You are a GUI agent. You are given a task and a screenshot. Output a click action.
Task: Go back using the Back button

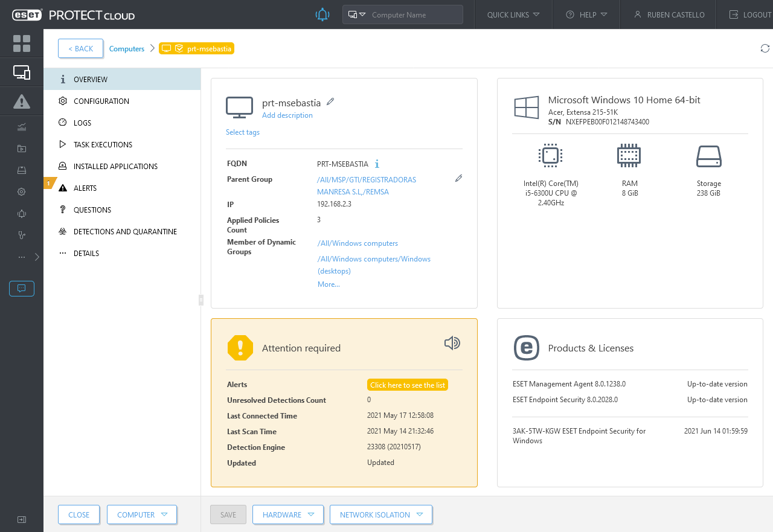pos(81,48)
